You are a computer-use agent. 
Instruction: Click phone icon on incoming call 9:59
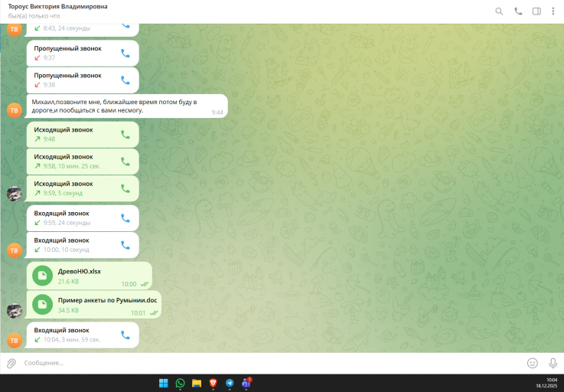point(126,218)
